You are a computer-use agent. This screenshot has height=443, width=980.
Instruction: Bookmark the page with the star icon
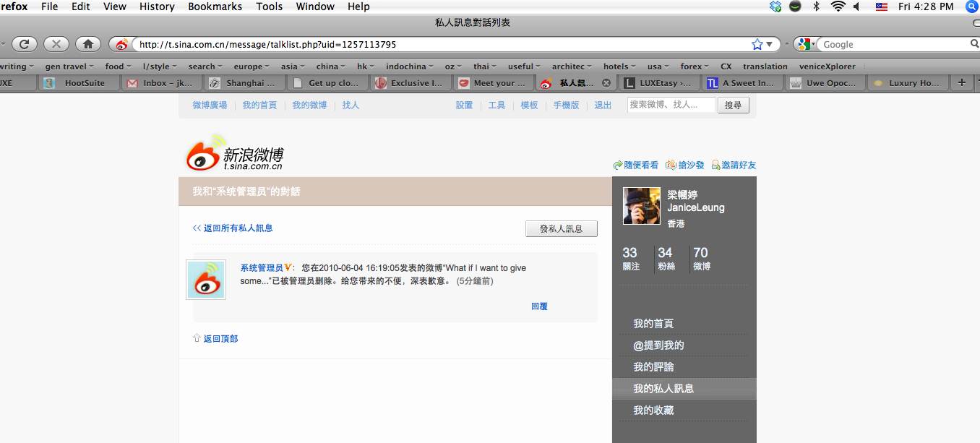point(757,44)
